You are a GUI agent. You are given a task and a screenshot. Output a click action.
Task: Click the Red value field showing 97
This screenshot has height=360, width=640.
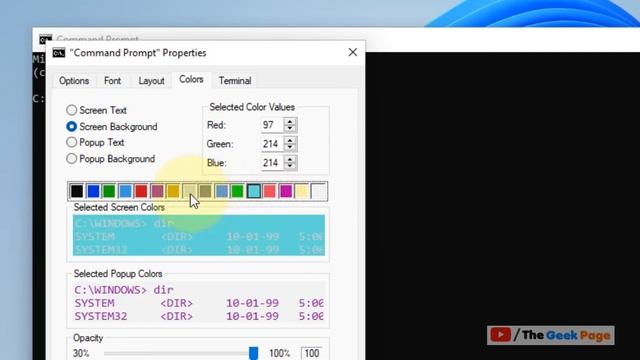click(272, 125)
